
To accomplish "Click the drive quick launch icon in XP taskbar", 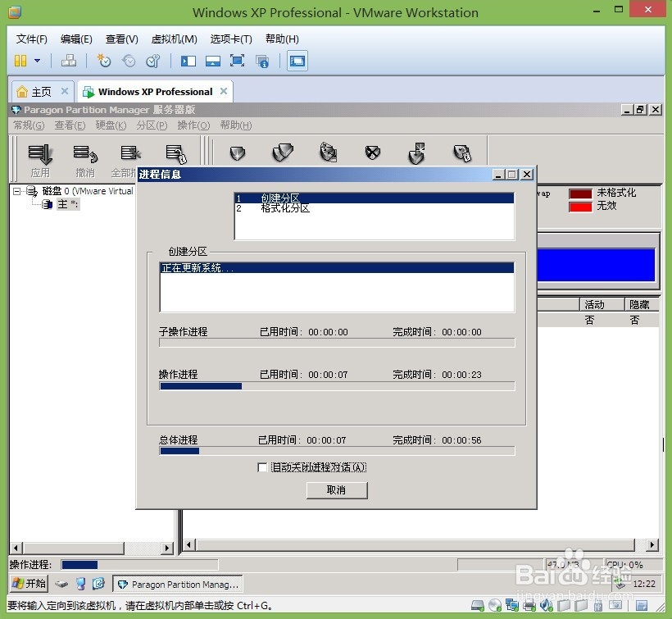I will coord(61,584).
